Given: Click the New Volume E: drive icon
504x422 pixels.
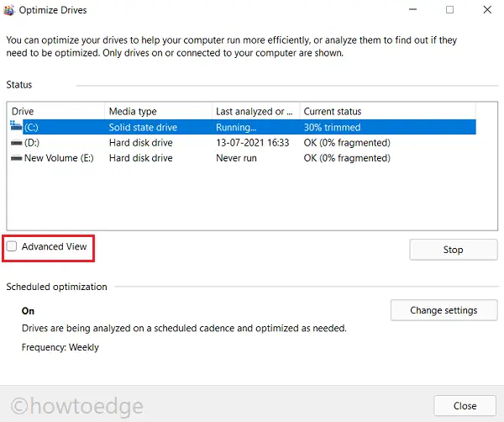Looking at the screenshot, I should 17,158.
